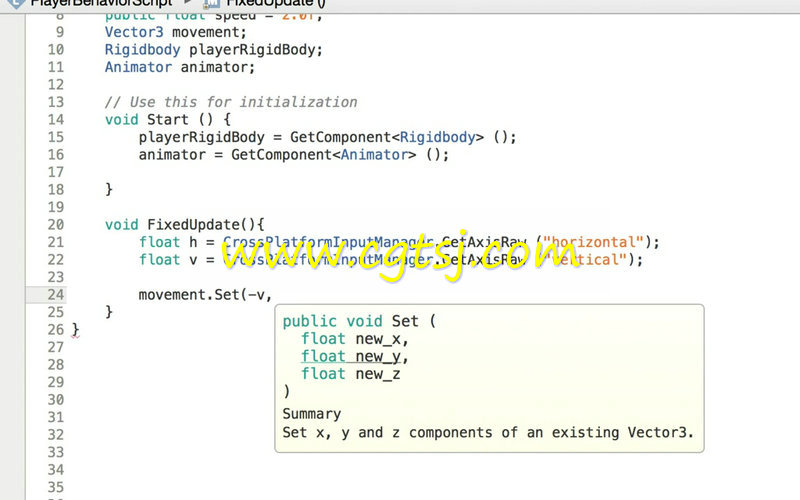Click 'playerRigidBody;' declaration on line 10
The height and width of the screenshot is (500, 800).
[256, 50]
